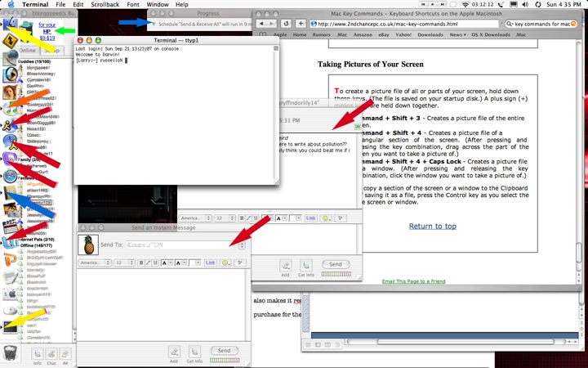This screenshot has width=588, height=368.
Task: Open the Window menu
Action: coord(157,5)
